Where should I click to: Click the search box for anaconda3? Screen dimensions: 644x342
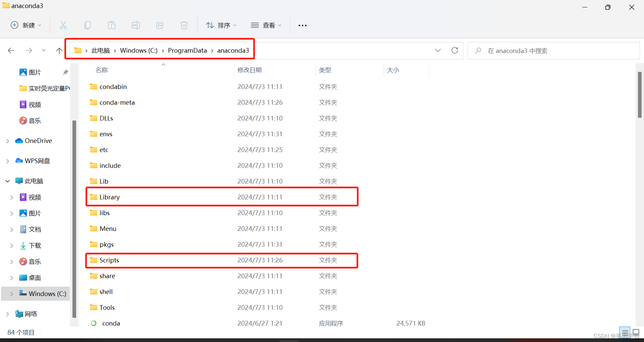pos(553,51)
